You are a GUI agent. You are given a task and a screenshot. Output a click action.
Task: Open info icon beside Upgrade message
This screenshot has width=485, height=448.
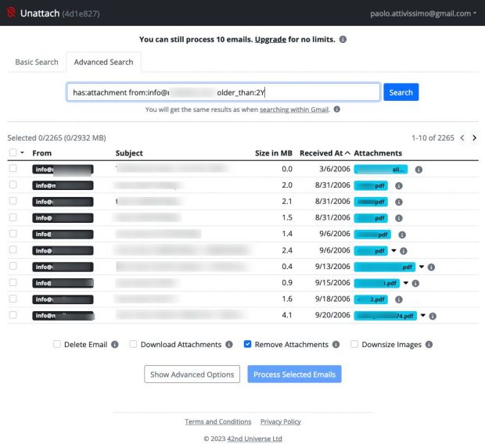pos(343,40)
